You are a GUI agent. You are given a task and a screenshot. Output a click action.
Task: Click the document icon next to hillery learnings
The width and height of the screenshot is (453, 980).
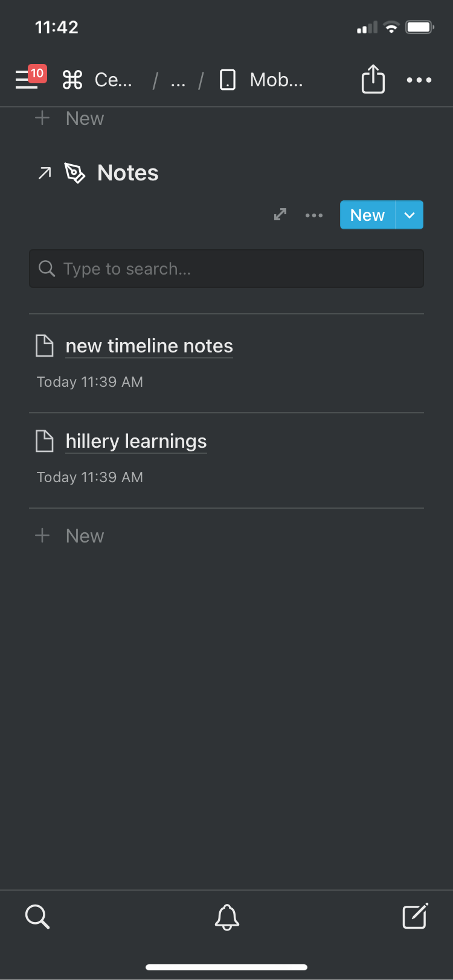45,441
